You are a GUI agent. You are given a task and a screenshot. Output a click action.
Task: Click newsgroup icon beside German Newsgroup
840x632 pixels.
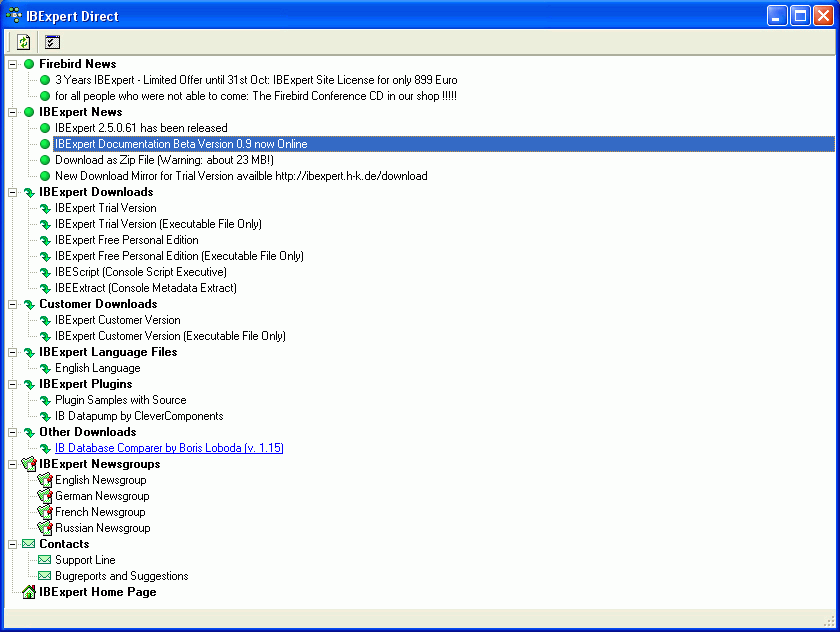[x=45, y=496]
